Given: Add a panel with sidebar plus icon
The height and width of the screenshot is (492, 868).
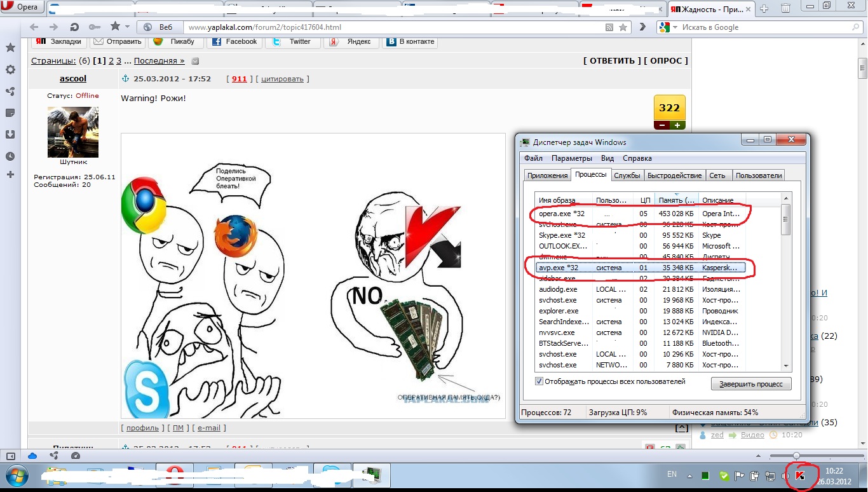Looking at the screenshot, I should pos(10,175).
